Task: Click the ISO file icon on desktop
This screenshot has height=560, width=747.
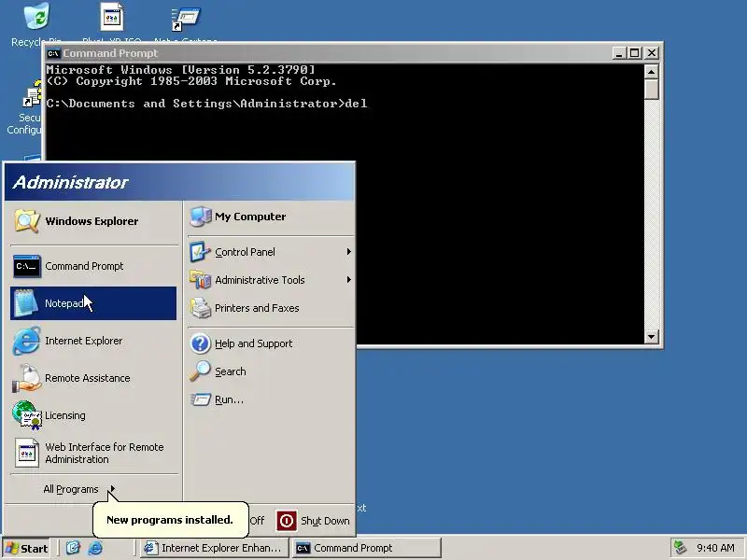Action: pos(112,17)
